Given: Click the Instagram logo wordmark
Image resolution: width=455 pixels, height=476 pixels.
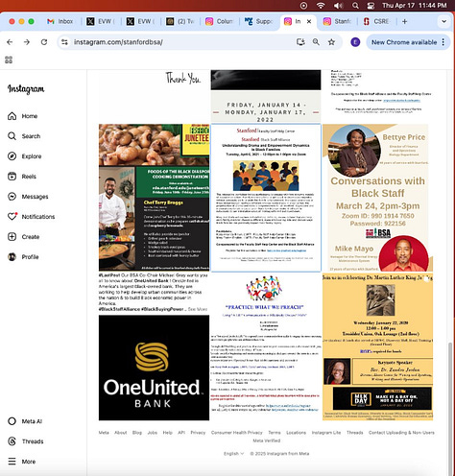Looking at the screenshot, I should coord(26,89).
